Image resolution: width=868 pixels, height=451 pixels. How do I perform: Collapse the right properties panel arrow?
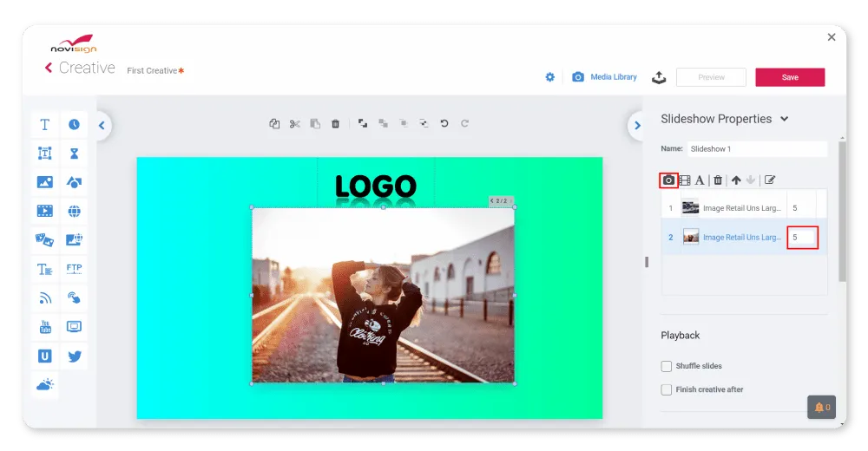[637, 126]
